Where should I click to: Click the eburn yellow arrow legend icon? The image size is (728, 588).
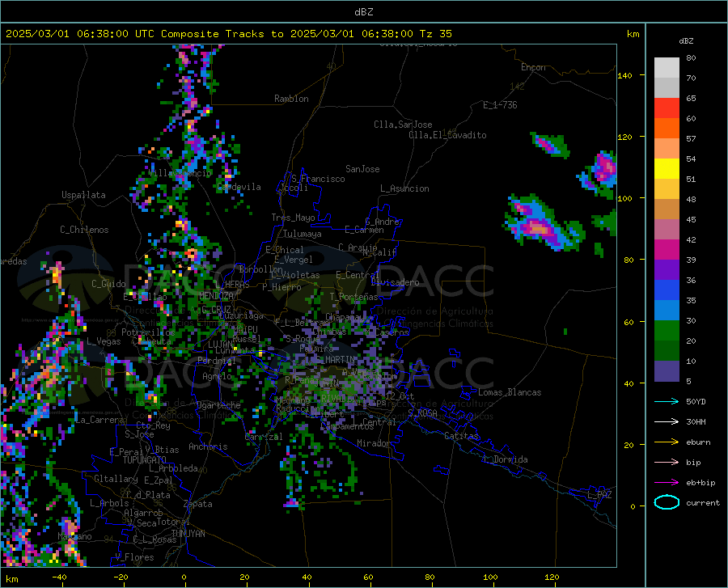pos(667,442)
